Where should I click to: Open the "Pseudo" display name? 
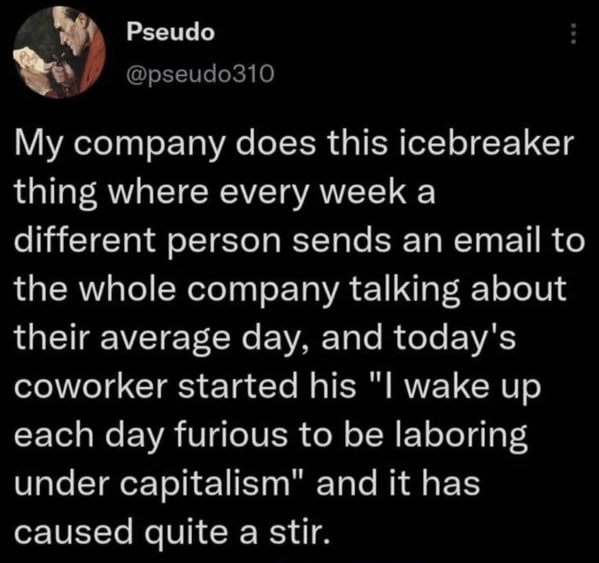click(x=170, y=32)
